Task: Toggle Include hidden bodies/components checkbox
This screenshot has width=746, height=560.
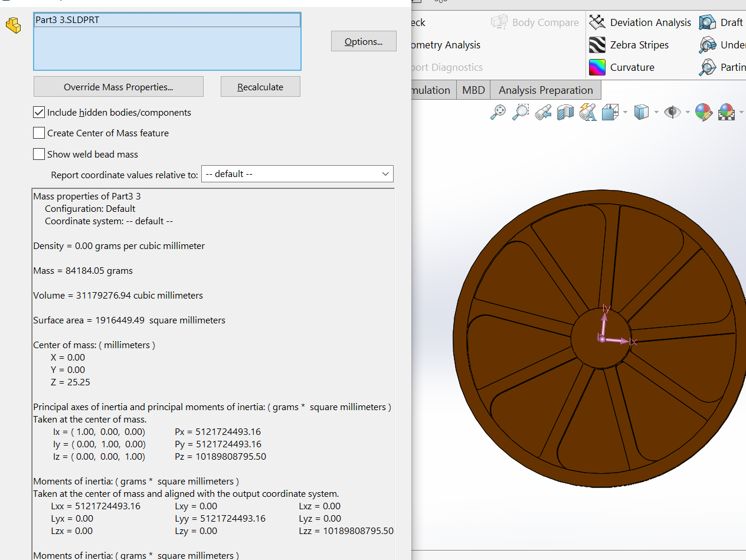Action: (39, 112)
